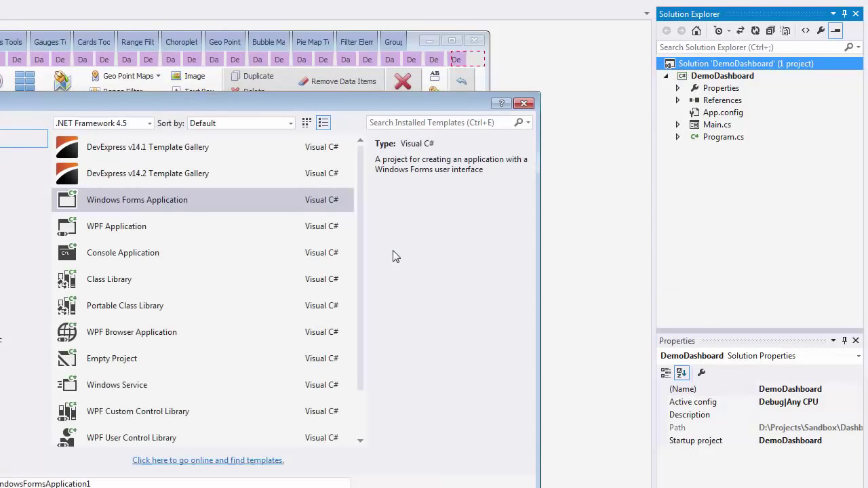Collapse the DemoDashboard project node
The width and height of the screenshot is (868, 488).
(x=666, y=76)
